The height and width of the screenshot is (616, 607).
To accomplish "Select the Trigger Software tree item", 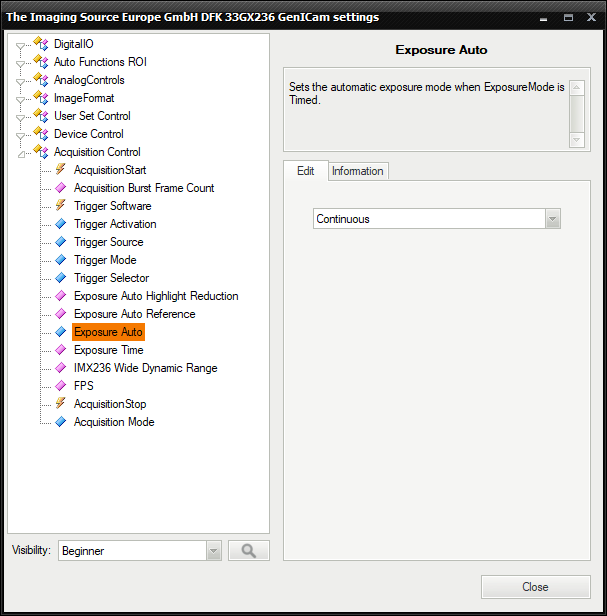I will (x=113, y=206).
